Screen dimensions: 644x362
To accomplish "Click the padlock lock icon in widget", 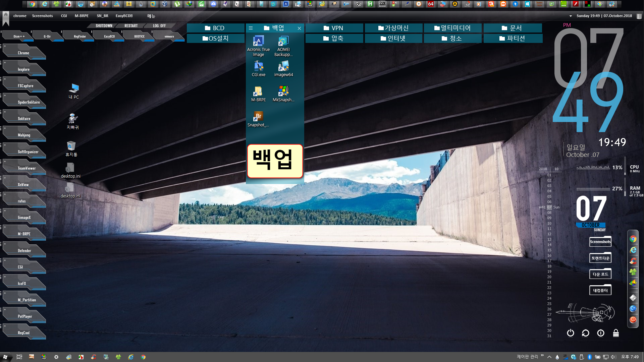I will point(616,333).
